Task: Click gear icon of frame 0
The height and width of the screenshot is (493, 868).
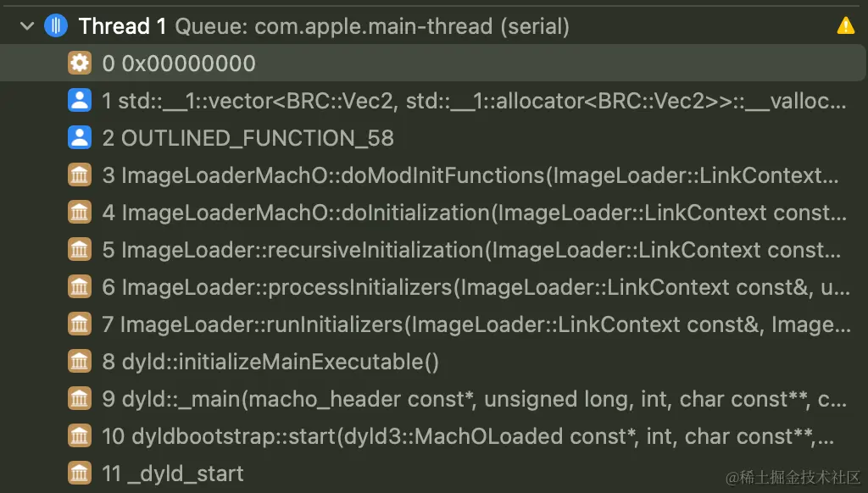Action: coord(80,63)
